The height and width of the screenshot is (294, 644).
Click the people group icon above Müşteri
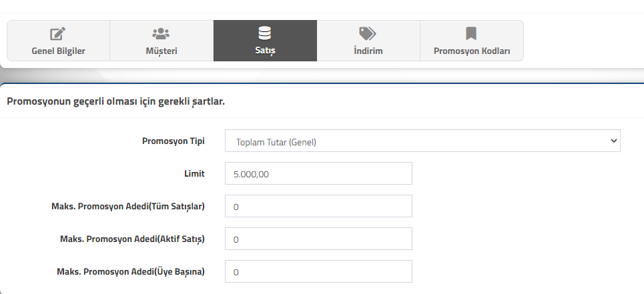161,33
